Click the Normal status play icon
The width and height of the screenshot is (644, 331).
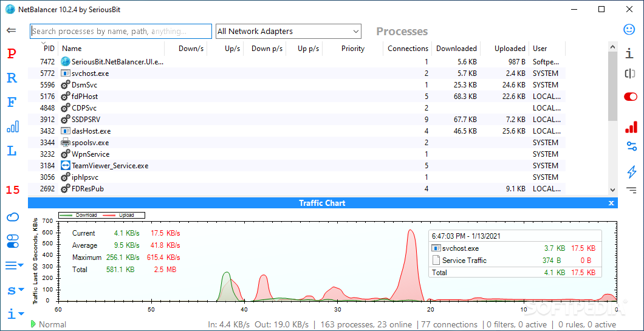click(33, 324)
